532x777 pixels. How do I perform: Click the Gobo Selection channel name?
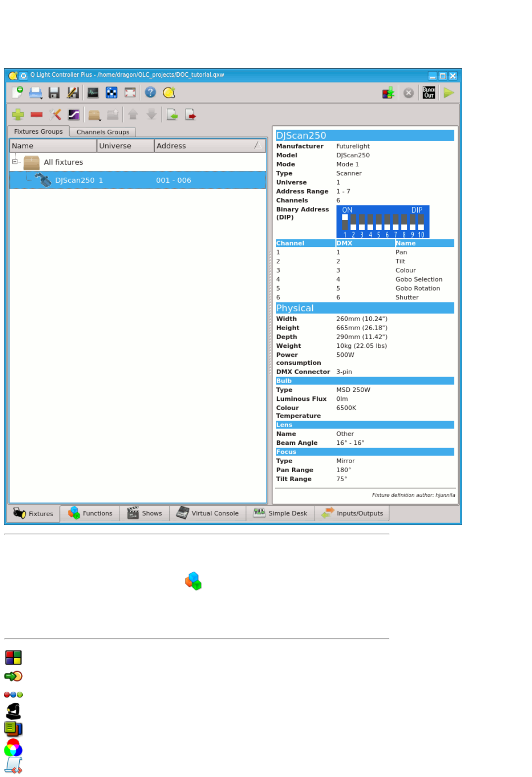point(419,280)
